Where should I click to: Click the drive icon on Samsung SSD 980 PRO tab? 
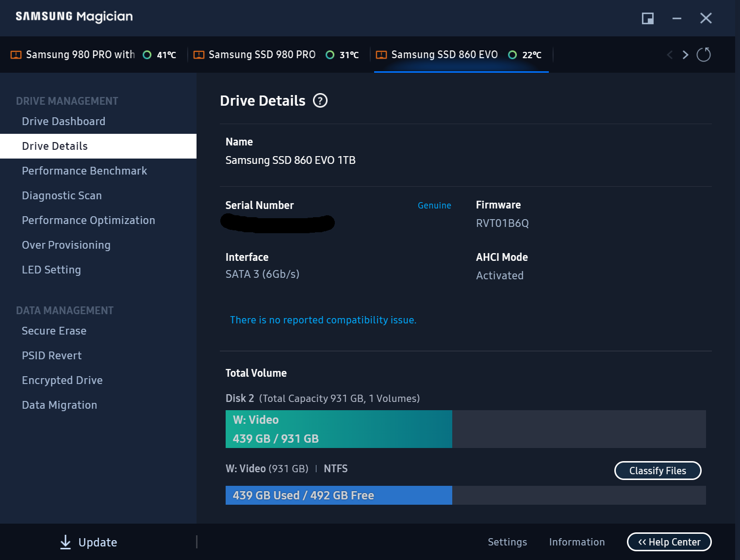point(199,55)
